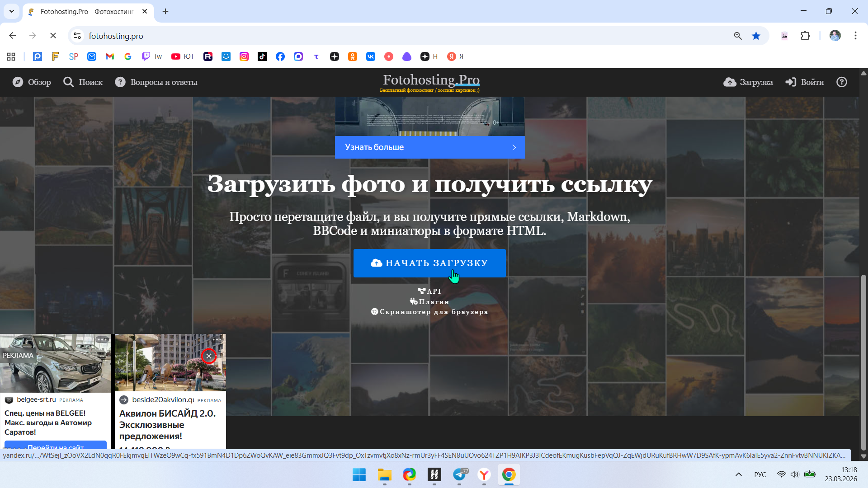Open the Telegram taskbar icon

coord(459,475)
